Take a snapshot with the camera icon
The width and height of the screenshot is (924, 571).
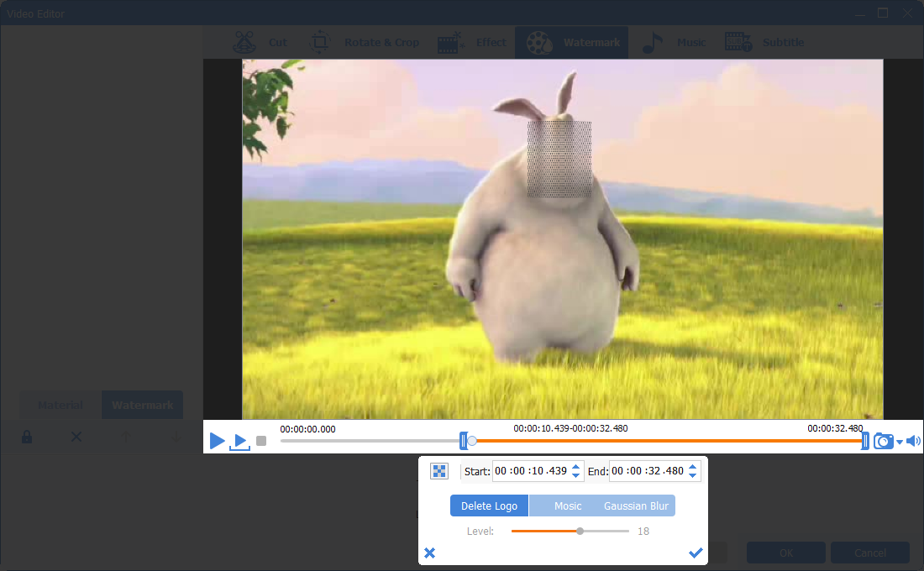pyautogui.click(x=883, y=442)
